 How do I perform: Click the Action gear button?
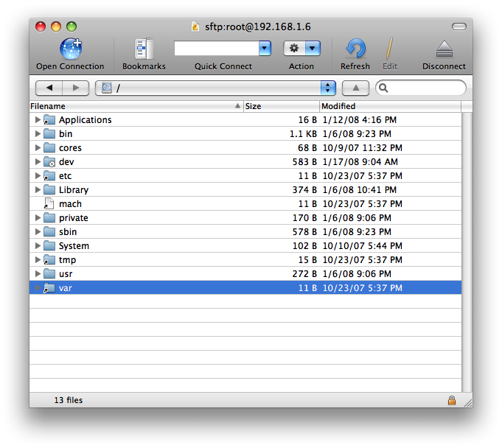(x=294, y=49)
